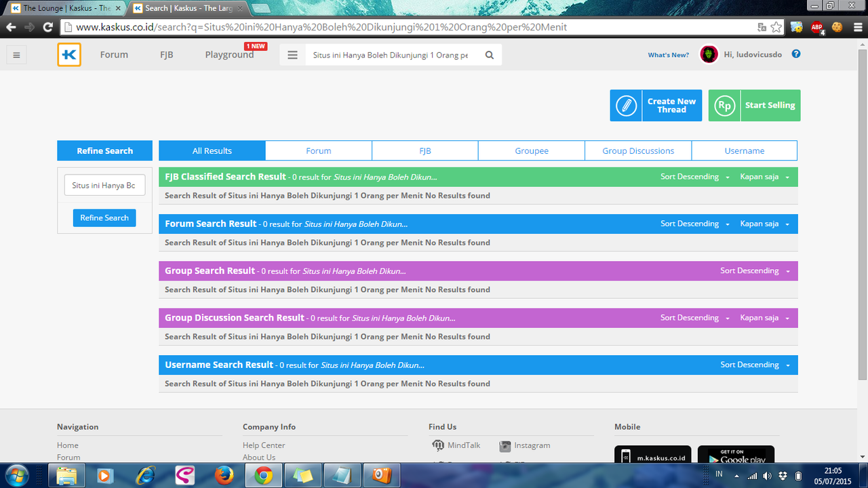Click About Us footer link

click(x=259, y=457)
